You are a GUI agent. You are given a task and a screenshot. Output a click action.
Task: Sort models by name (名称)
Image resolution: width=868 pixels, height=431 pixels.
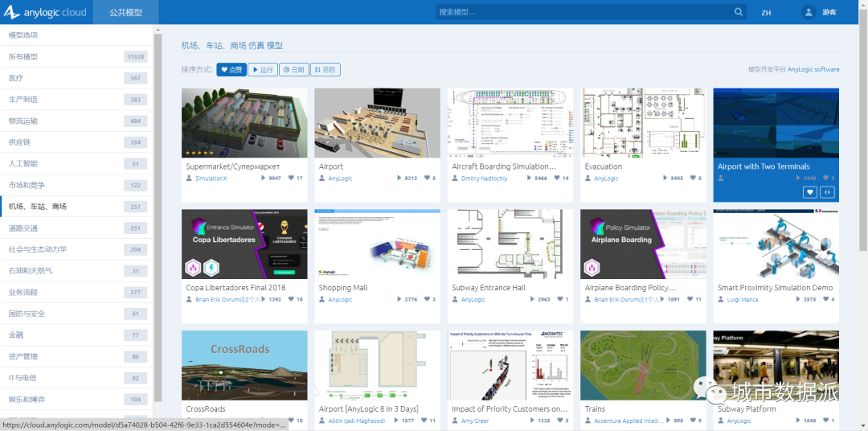325,70
